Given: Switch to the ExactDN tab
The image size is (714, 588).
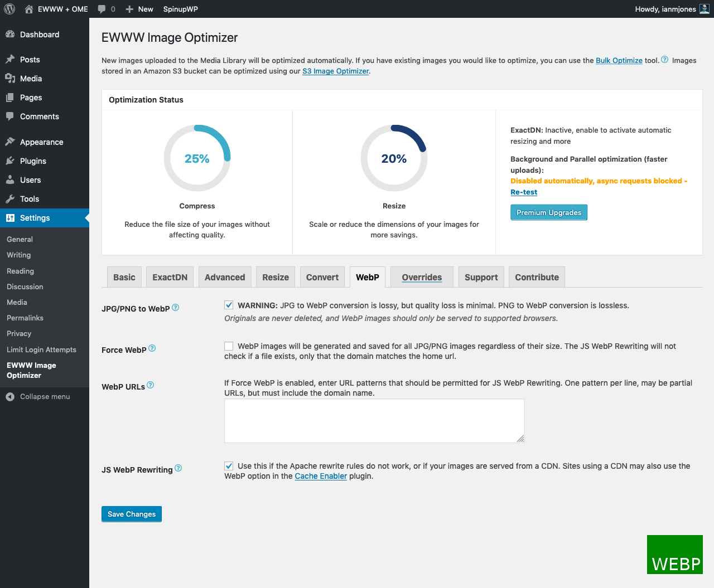Looking at the screenshot, I should 170,277.
